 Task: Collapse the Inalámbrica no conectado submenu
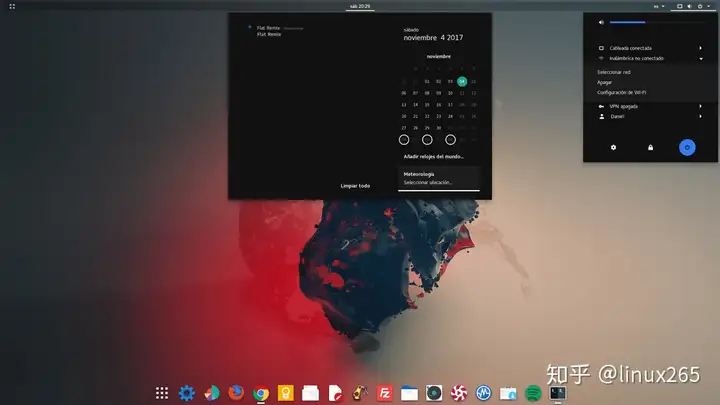coord(650,58)
